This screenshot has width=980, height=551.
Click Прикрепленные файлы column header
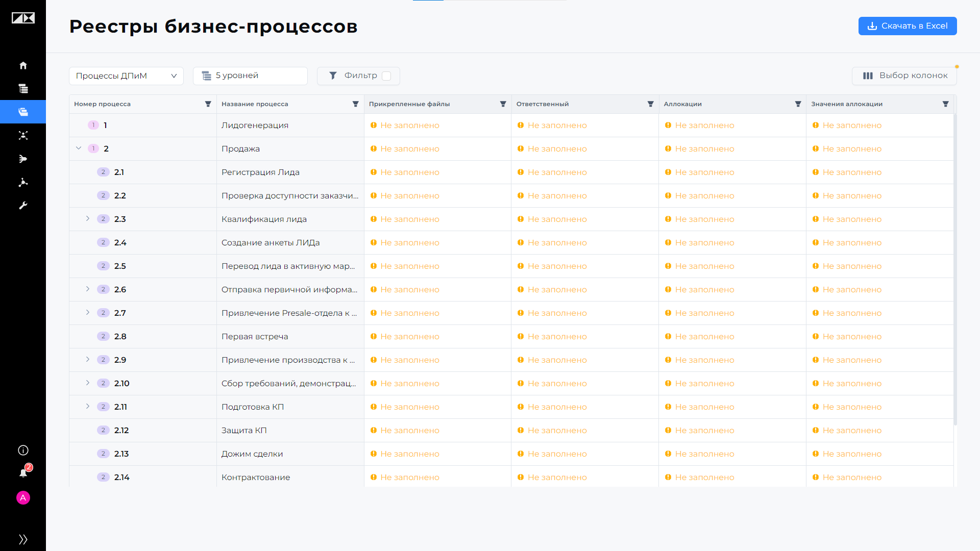coord(409,104)
